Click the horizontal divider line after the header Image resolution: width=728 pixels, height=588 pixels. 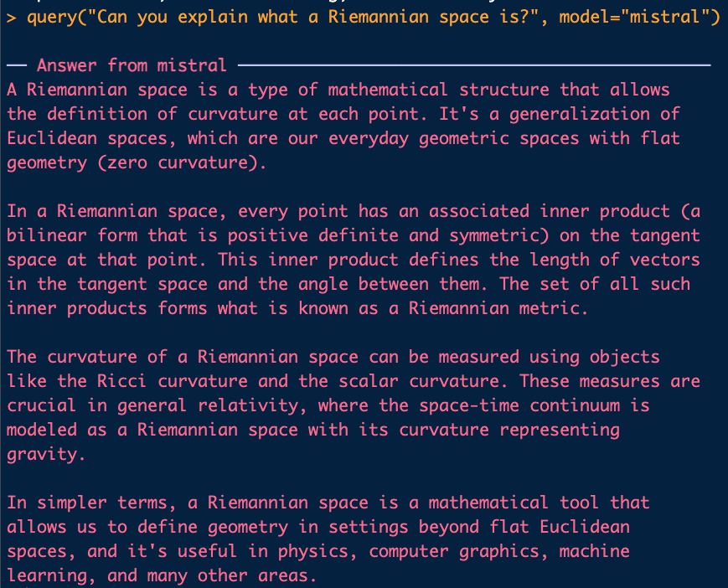473,64
